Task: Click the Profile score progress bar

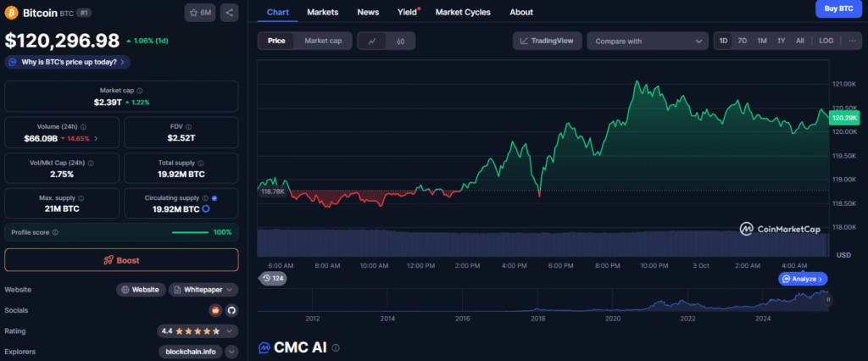Action: tap(190, 232)
